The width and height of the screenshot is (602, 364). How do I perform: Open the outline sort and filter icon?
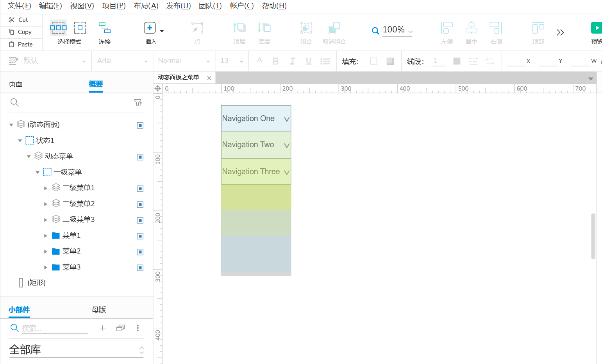[x=138, y=102]
